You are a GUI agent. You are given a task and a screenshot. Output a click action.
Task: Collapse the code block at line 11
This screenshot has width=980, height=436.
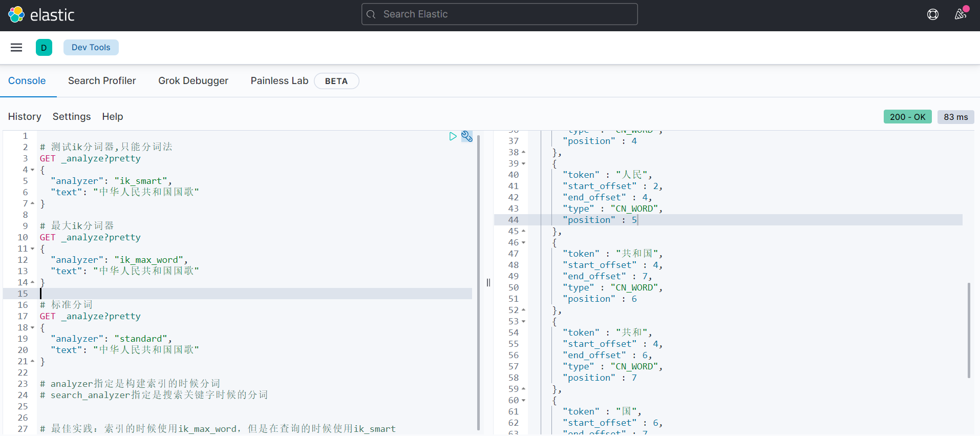coord(33,249)
